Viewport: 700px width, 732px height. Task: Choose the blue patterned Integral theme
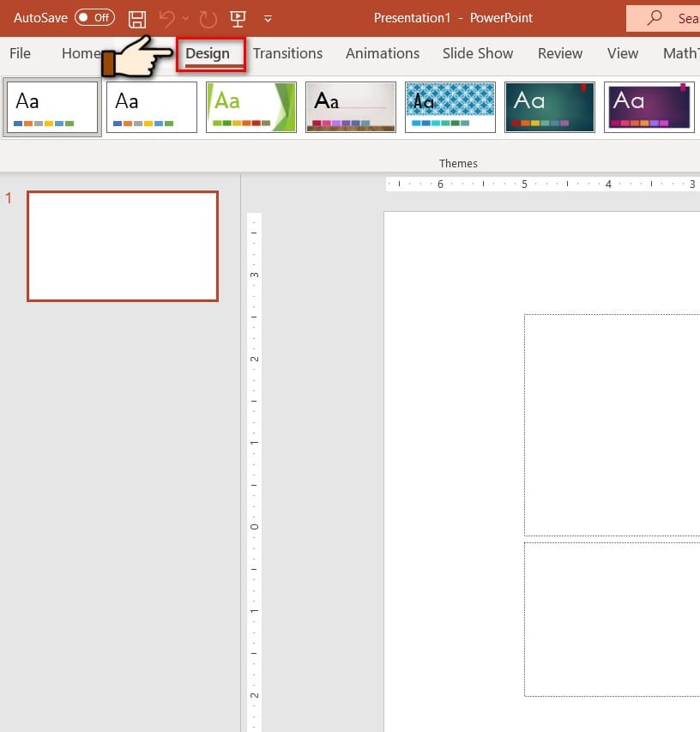pyautogui.click(x=450, y=107)
